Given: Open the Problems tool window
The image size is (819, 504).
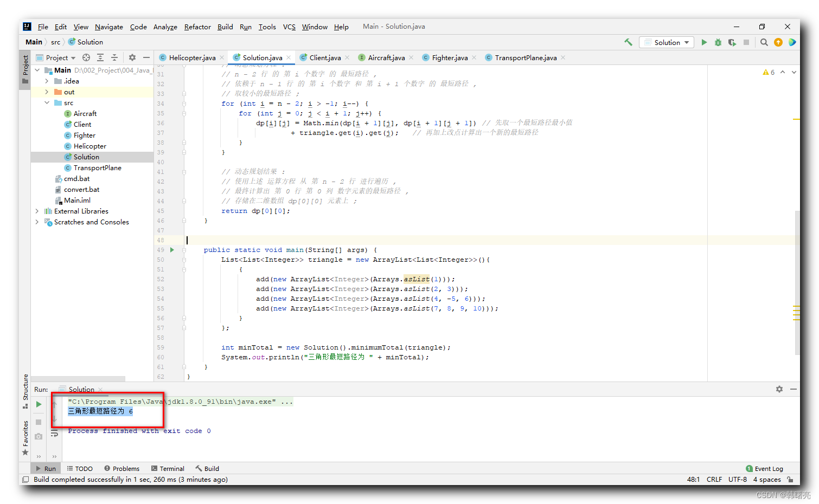Looking at the screenshot, I should pyautogui.click(x=121, y=469).
